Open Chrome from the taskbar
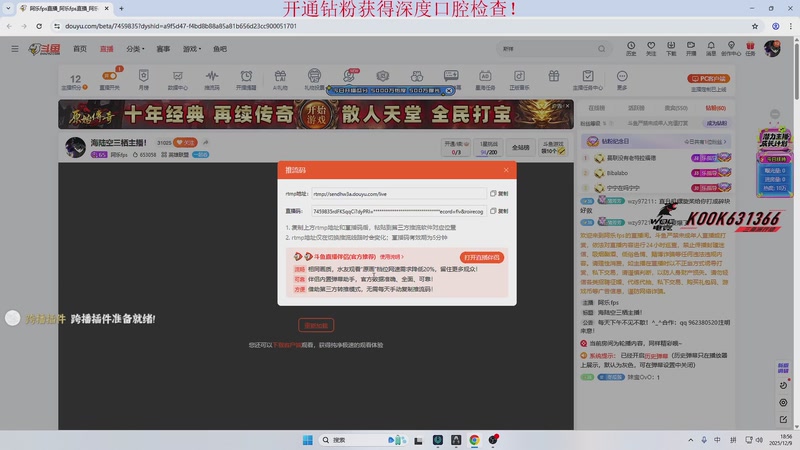Screen dimensions: 800x450 [x=474, y=440]
